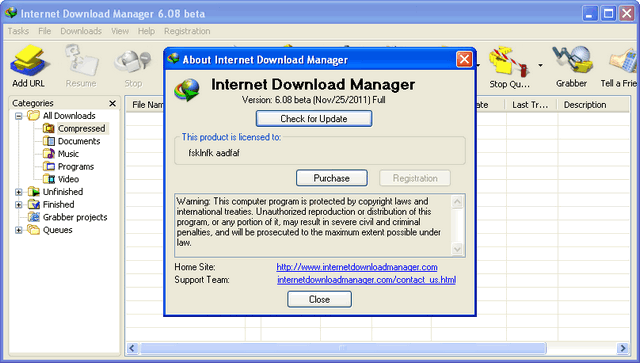The height and width of the screenshot is (363, 640).
Task: Click the disabled Registration button in dialog
Action: tap(415, 178)
